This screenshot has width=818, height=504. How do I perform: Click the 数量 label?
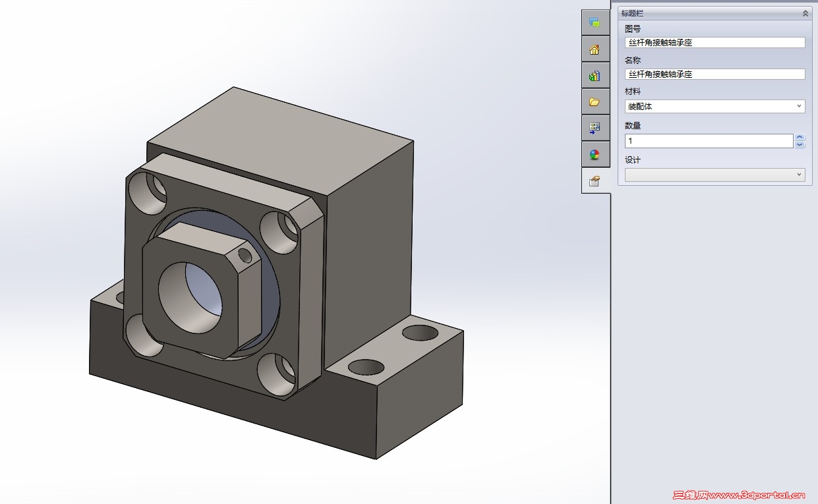[x=633, y=126]
